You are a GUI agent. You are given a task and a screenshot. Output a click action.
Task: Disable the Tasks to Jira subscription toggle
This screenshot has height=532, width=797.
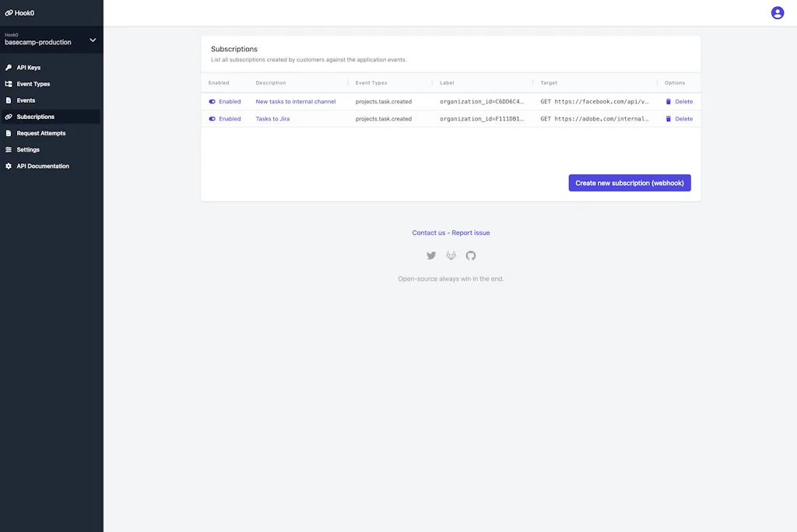[x=212, y=119]
